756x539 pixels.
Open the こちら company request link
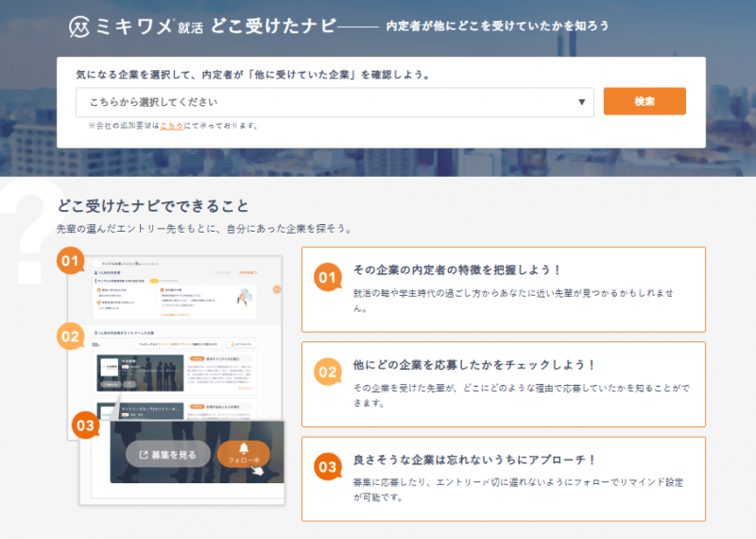click(172, 126)
